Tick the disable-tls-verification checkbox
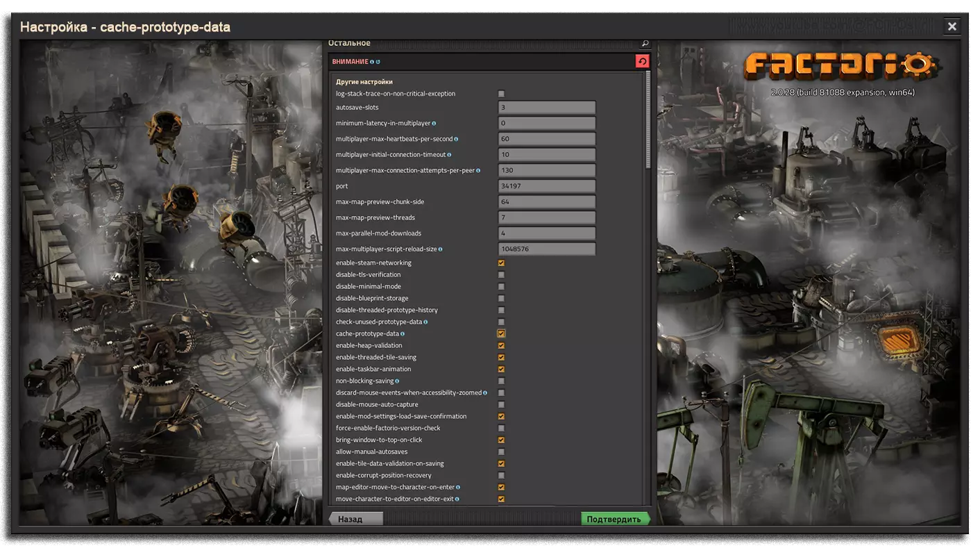Image resolution: width=980 pixels, height=546 pixels. click(501, 275)
